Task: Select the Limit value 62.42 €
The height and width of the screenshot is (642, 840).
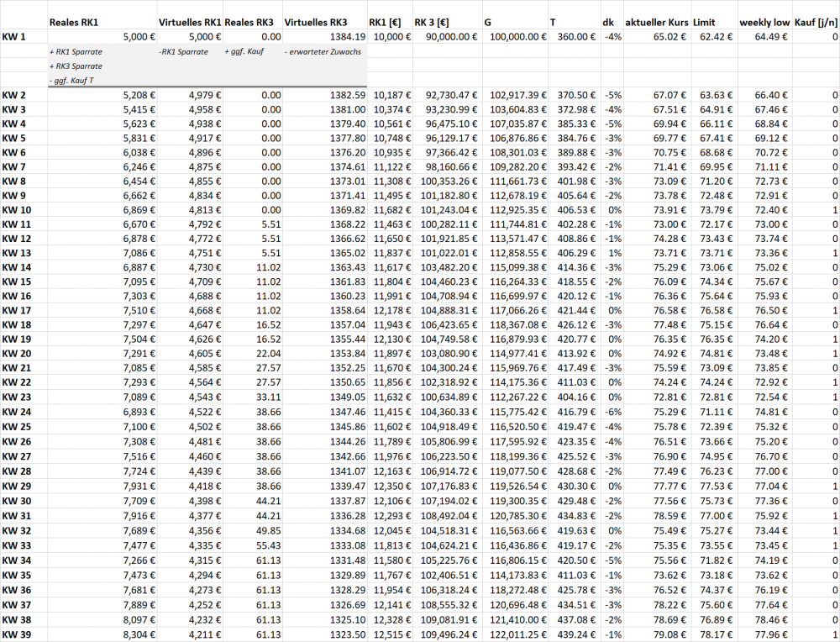Action: [x=717, y=37]
